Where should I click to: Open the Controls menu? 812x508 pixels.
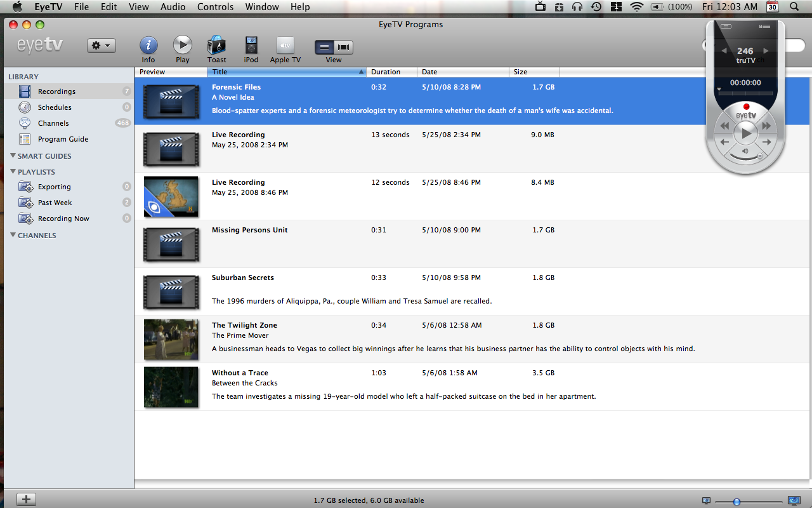216,7
